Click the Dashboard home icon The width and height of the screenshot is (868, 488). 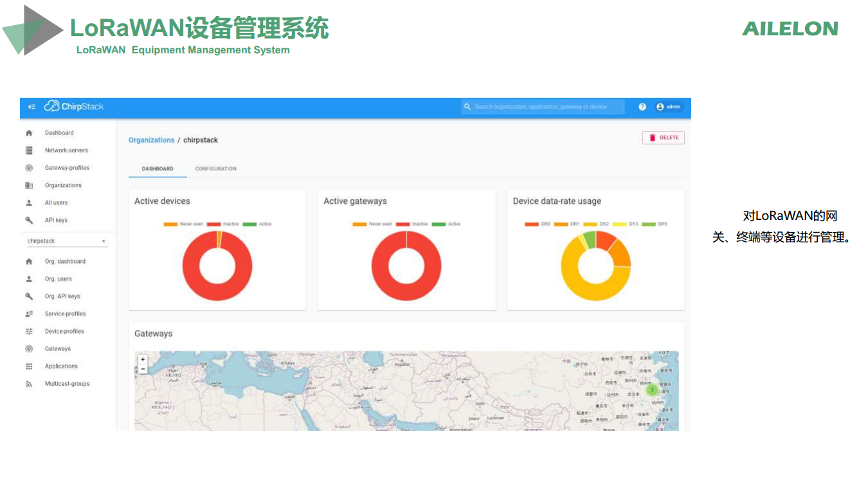point(29,133)
